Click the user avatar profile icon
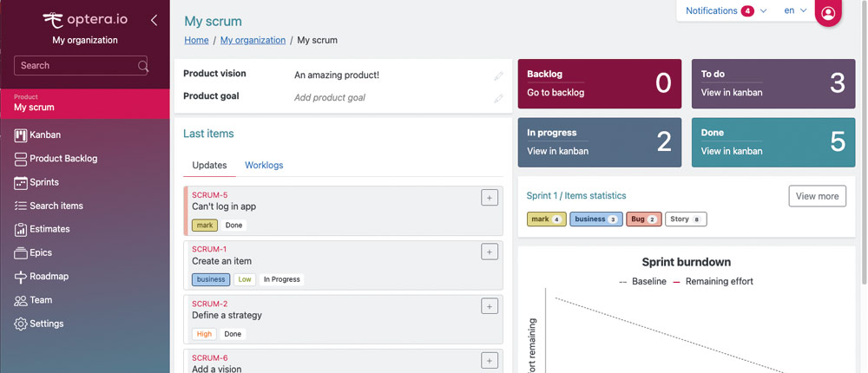The image size is (868, 373). pos(828,13)
